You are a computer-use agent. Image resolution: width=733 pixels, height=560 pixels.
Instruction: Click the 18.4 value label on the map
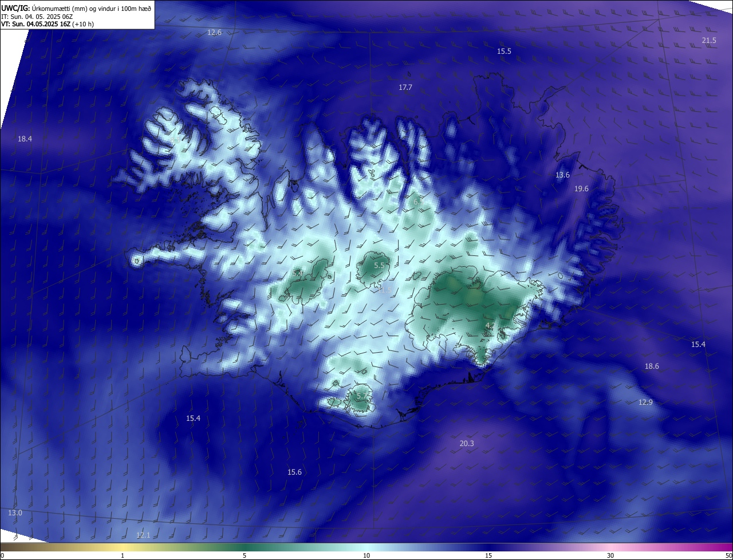pyautogui.click(x=25, y=139)
